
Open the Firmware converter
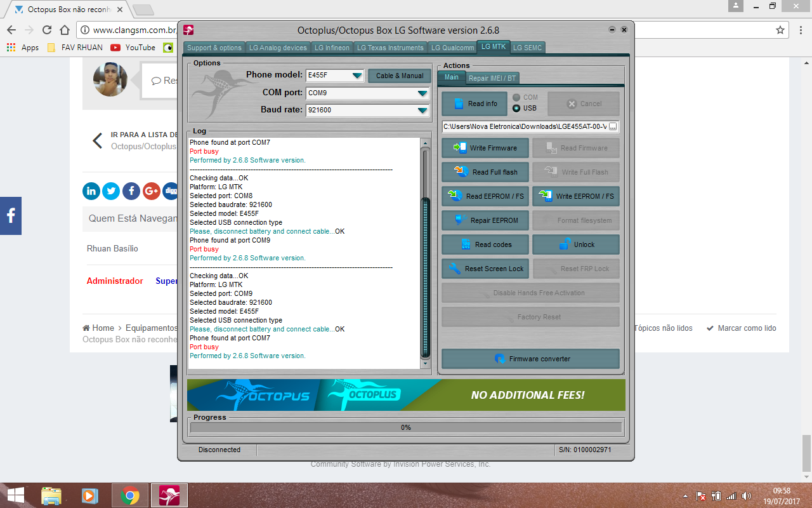tap(530, 359)
